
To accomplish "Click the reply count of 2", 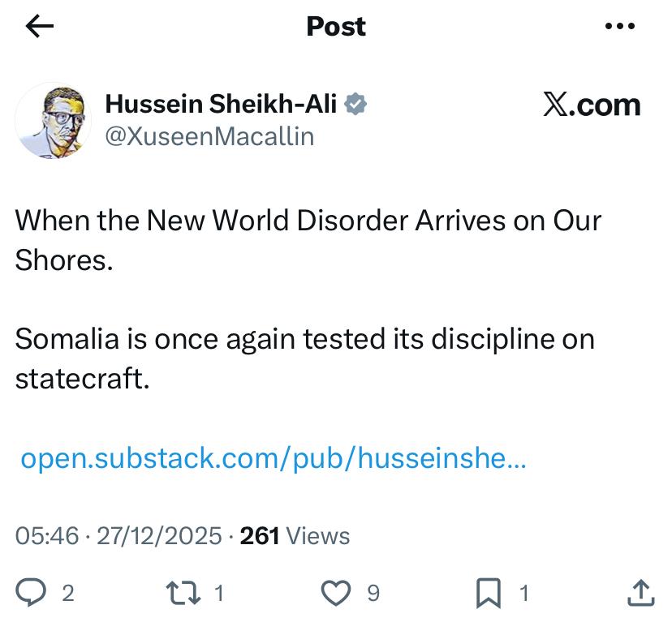I will click(68, 594).
